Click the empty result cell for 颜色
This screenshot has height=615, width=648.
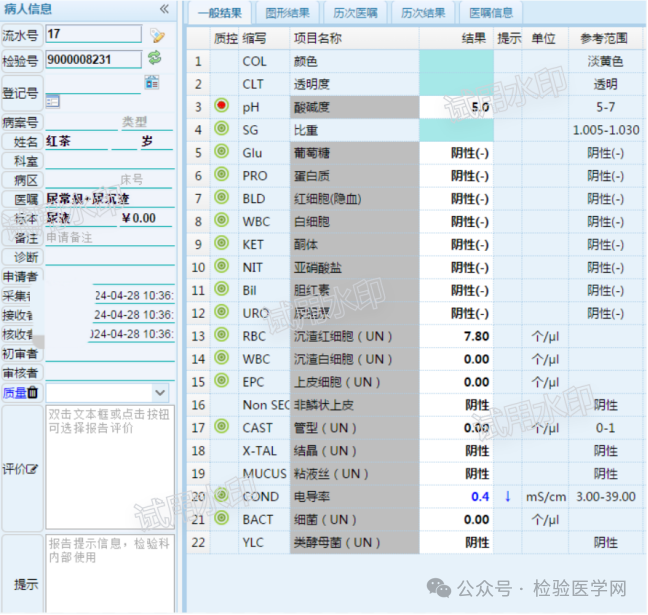pyautogui.click(x=457, y=62)
